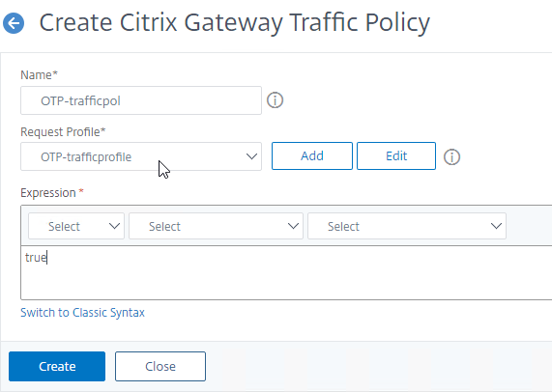Click the word true in the expression
This screenshot has width=552, height=392.
point(36,258)
